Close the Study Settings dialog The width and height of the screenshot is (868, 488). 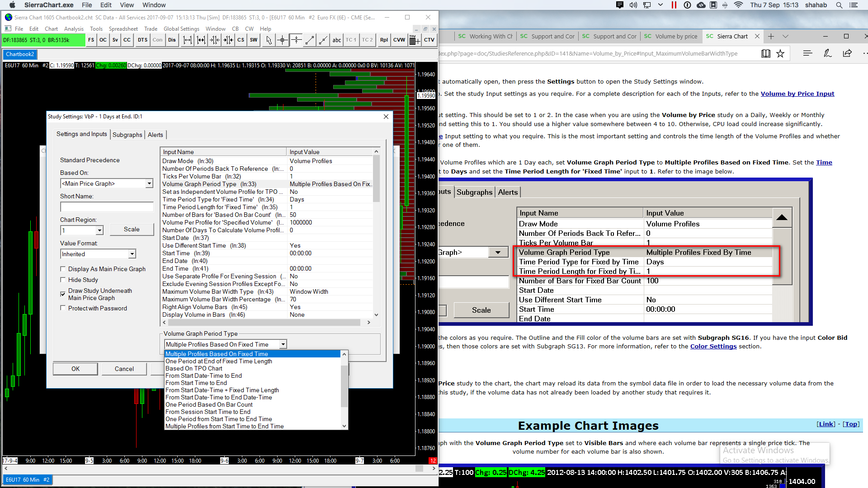pyautogui.click(x=386, y=117)
